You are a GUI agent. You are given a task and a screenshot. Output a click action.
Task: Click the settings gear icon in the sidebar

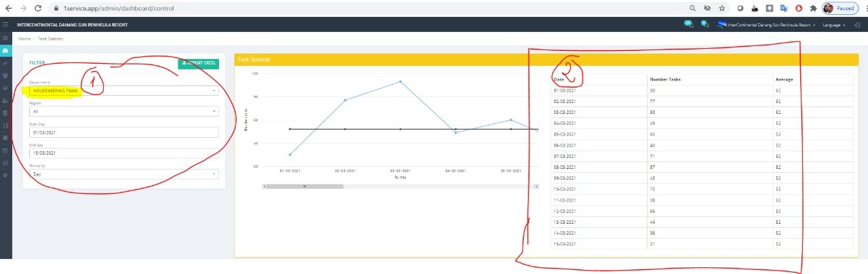[5, 175]
